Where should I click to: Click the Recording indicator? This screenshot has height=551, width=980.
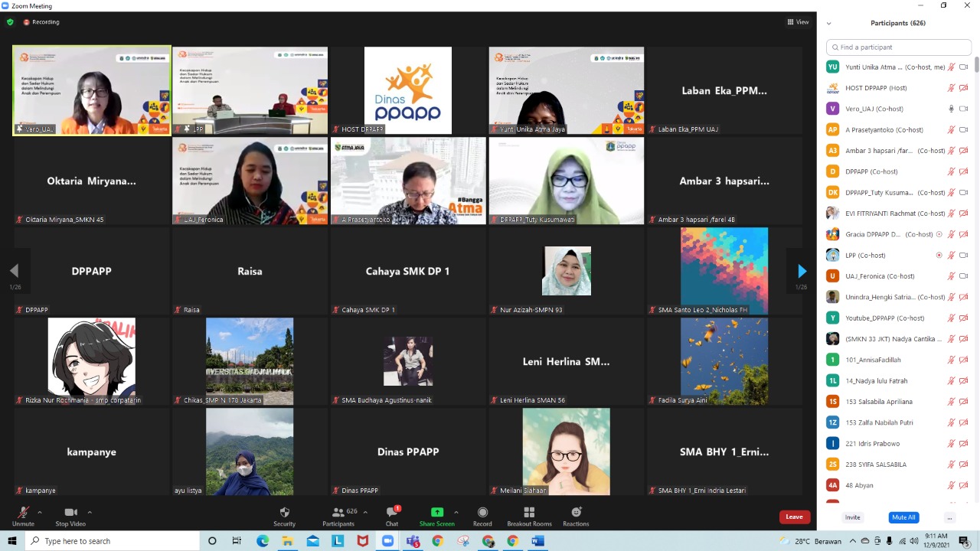point(41,22)
